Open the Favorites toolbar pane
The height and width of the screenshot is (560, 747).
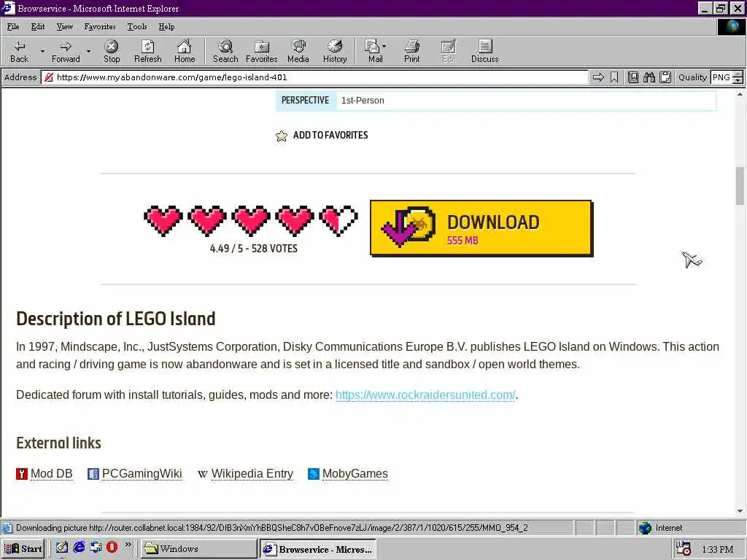(262, 52)
